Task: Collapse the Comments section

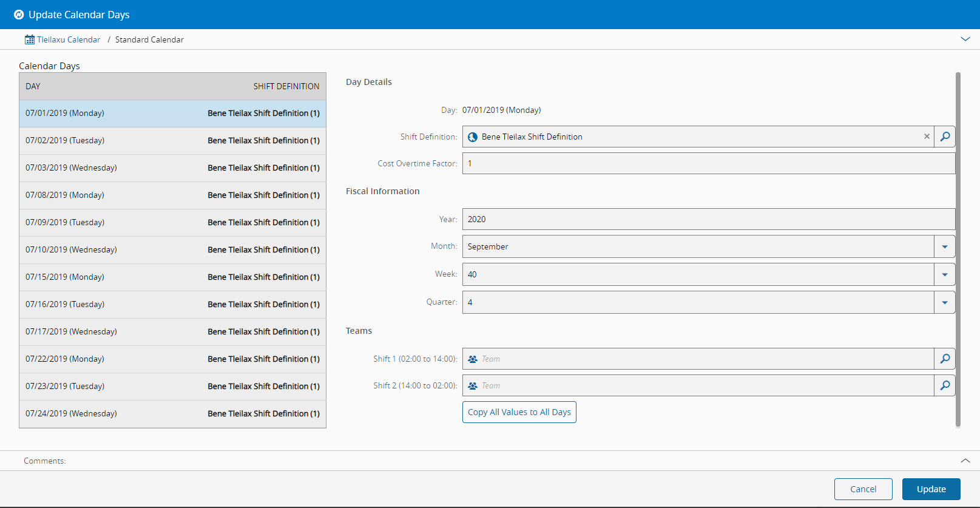Action: (x=965, y=461)
